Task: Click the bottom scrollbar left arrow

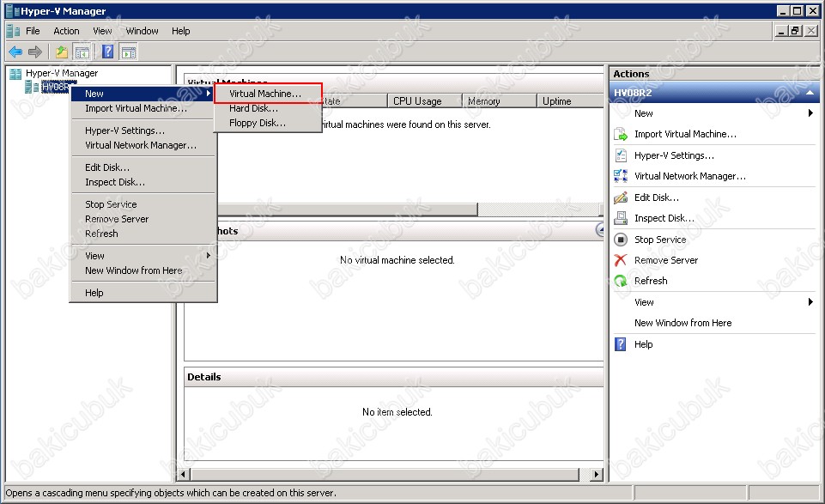Action: tap(183, 475)
